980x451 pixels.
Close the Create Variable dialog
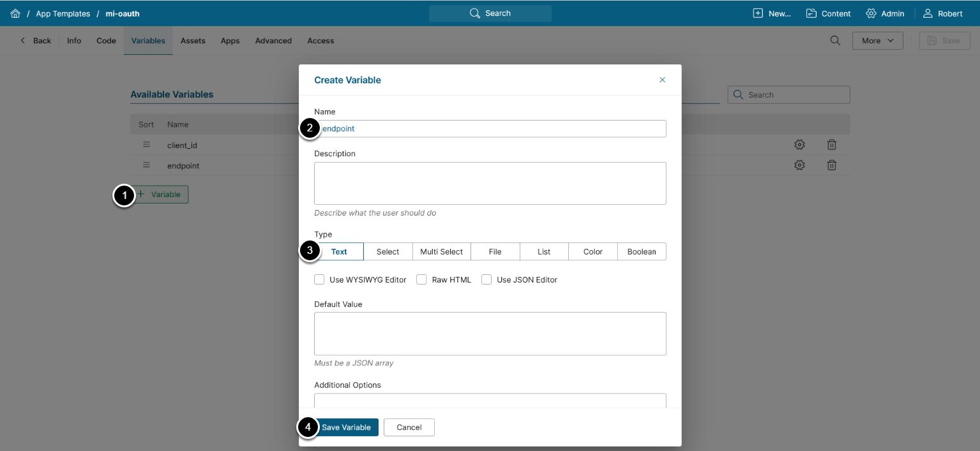[x=662, y=80]
